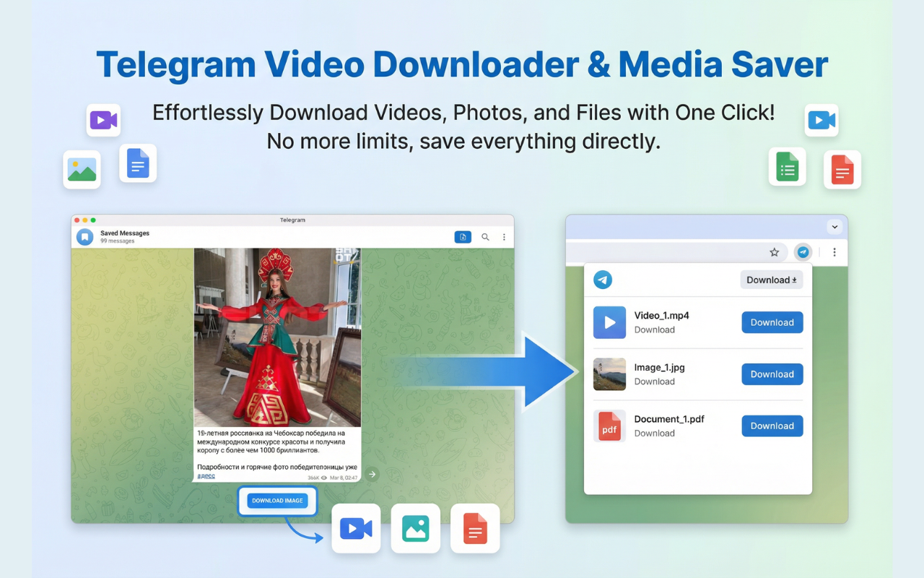Click the gray 'Download' label under Image_1.jpg
Screen dimensions: 924x578
[655, 381]
